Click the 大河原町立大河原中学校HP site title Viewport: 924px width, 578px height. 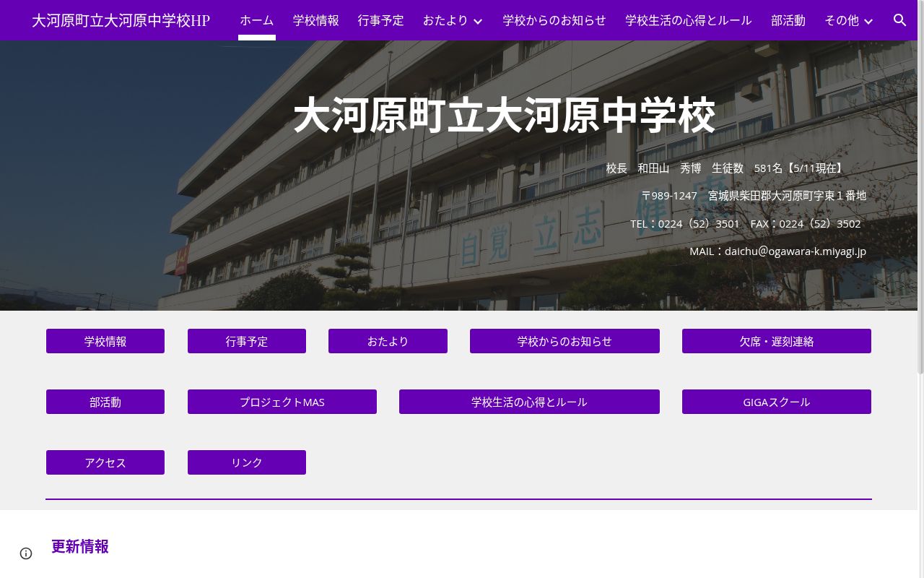tap(121, 20)
